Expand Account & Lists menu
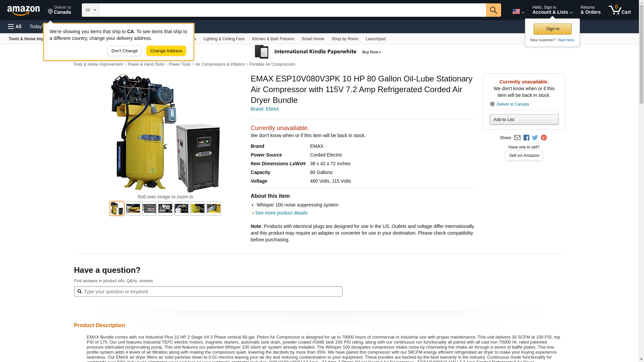The image size is (644, 362). [552, 10]
